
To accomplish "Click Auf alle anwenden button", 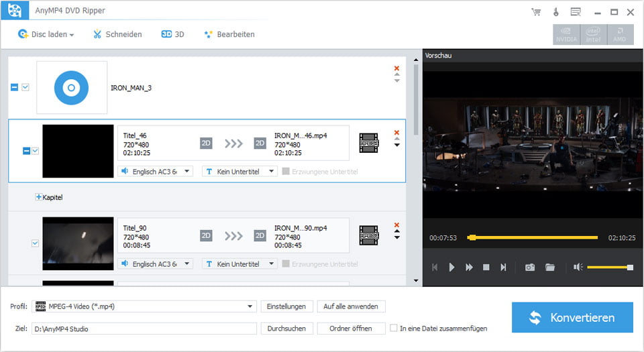I will point(351,306).
